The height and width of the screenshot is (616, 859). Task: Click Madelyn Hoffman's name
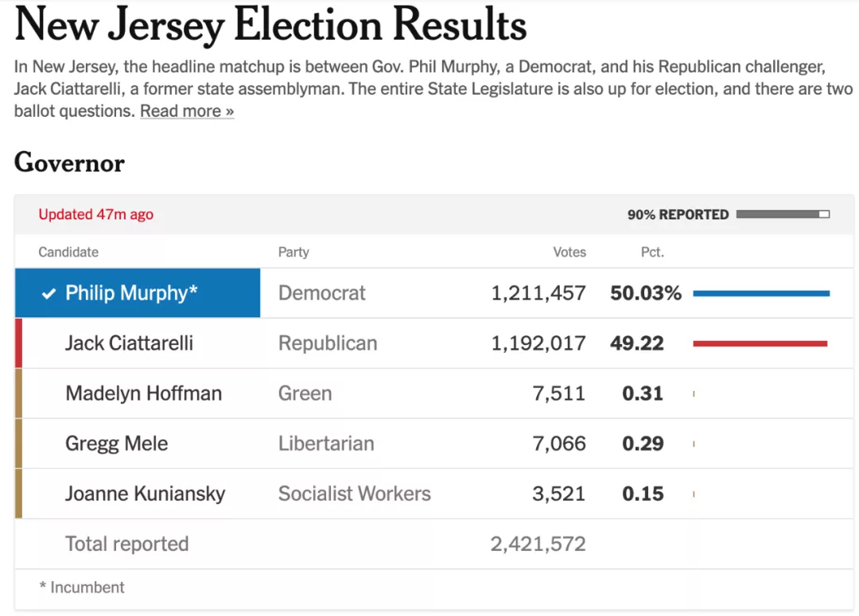point(143,393)
